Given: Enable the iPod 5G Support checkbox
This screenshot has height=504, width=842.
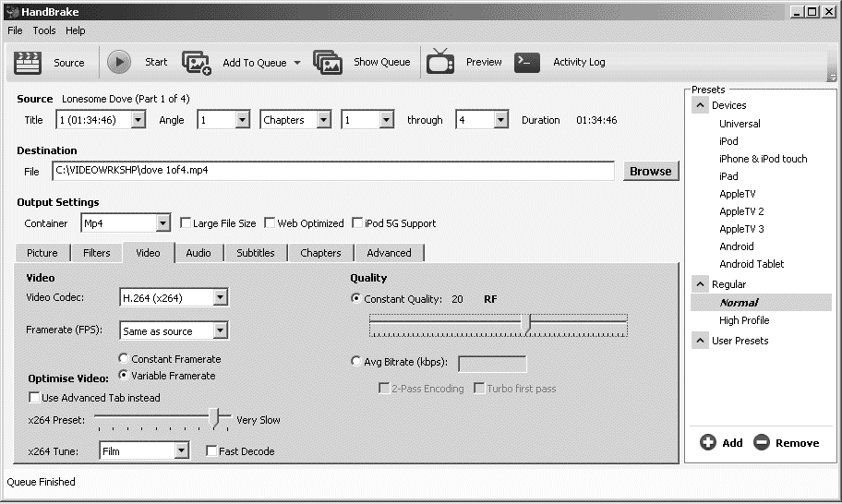Looking at the screenshot, I should coord(356,222).
